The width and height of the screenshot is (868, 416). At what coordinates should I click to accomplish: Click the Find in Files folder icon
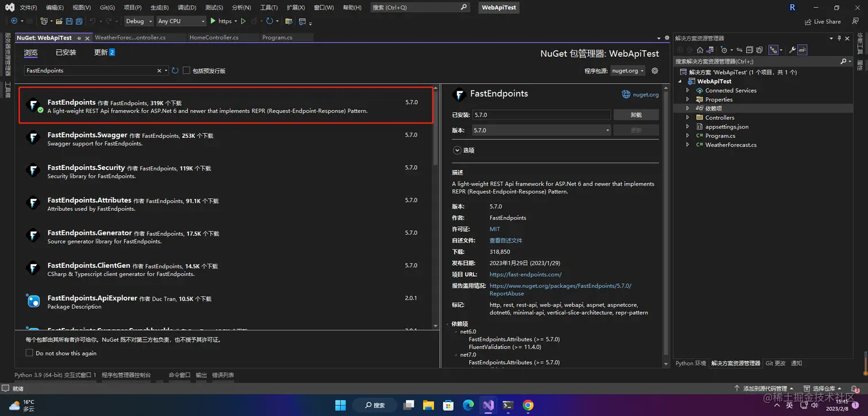coord(289,21)
